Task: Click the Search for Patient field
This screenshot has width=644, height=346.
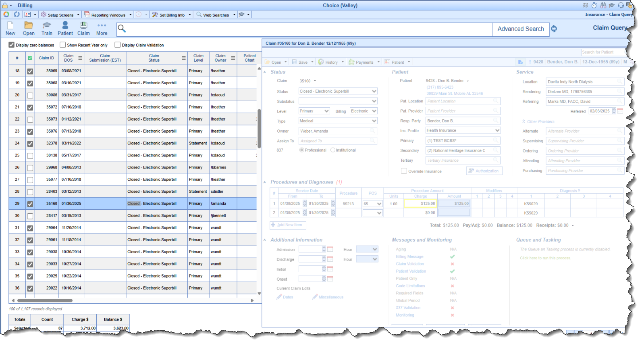Action: click(604, 52)
